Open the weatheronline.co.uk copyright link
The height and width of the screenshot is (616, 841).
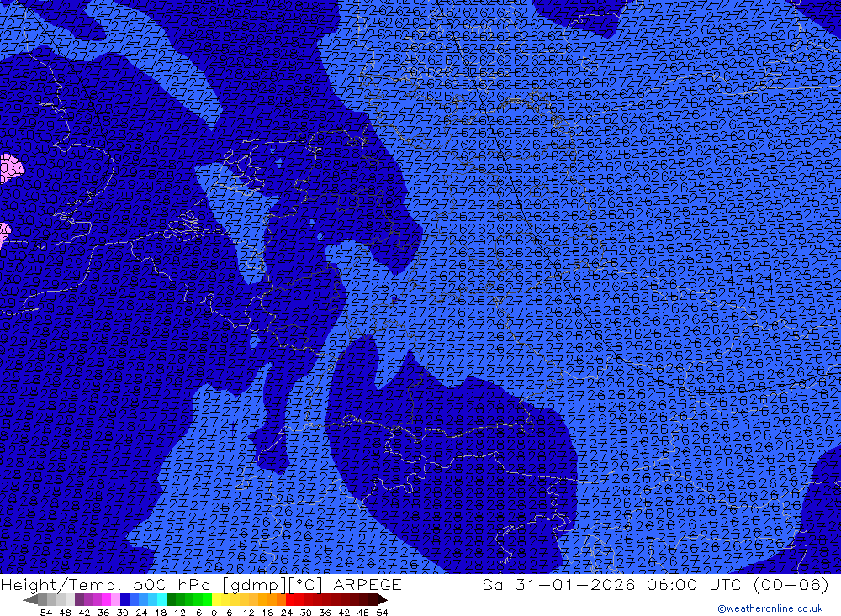click(770, 608)
